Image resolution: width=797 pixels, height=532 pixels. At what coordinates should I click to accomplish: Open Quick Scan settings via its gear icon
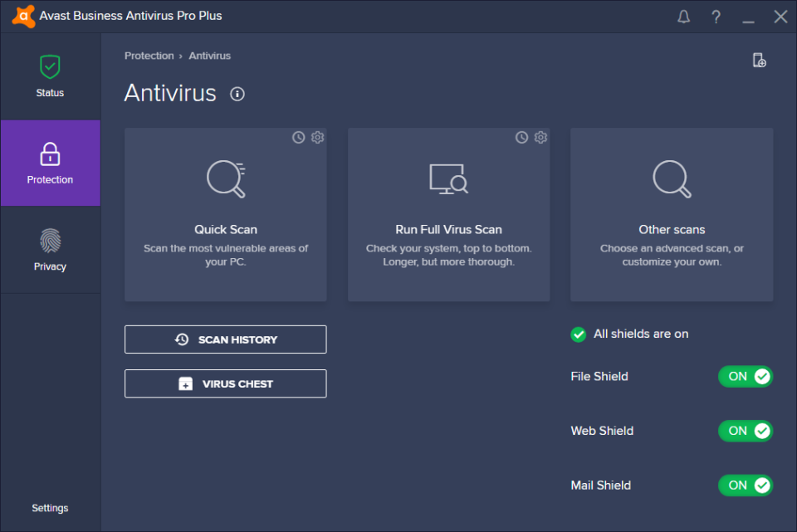pyautogui.click(x=317, y=137)
